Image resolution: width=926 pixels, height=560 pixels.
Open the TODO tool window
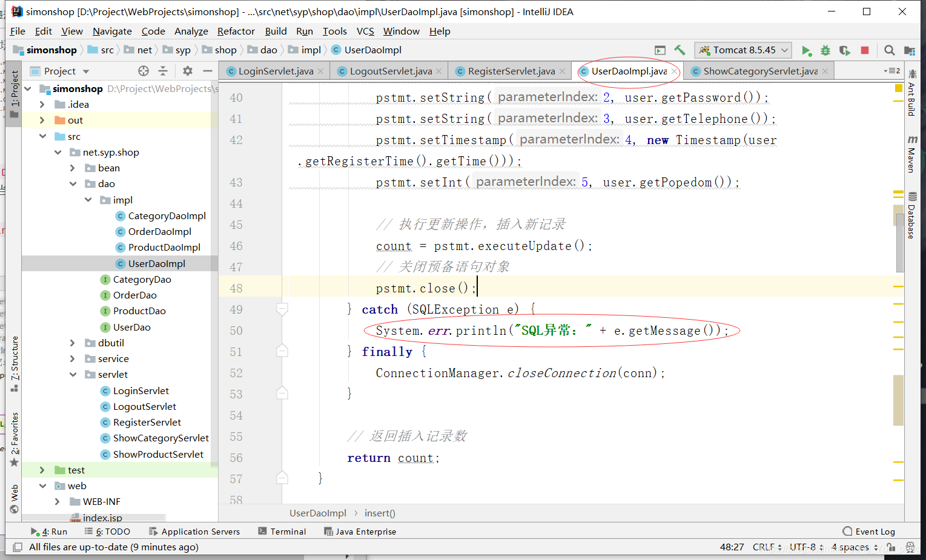[x=107, y=532]
